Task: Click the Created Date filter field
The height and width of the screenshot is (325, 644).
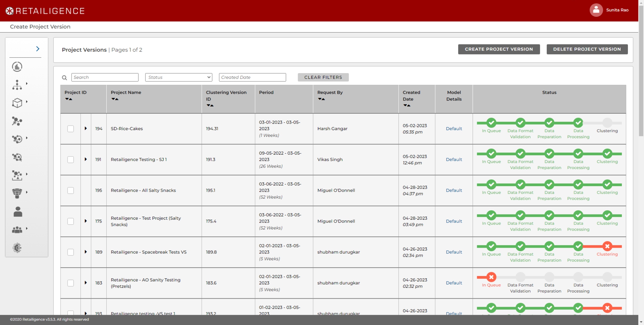Action: click(x=252, y=77)
